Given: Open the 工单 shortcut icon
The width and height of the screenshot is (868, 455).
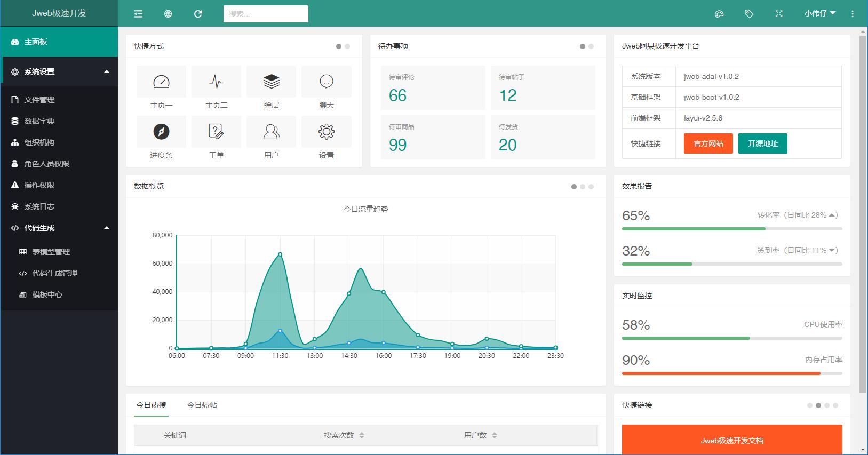Looking at the screenshot, I should [x=216, y=132].
